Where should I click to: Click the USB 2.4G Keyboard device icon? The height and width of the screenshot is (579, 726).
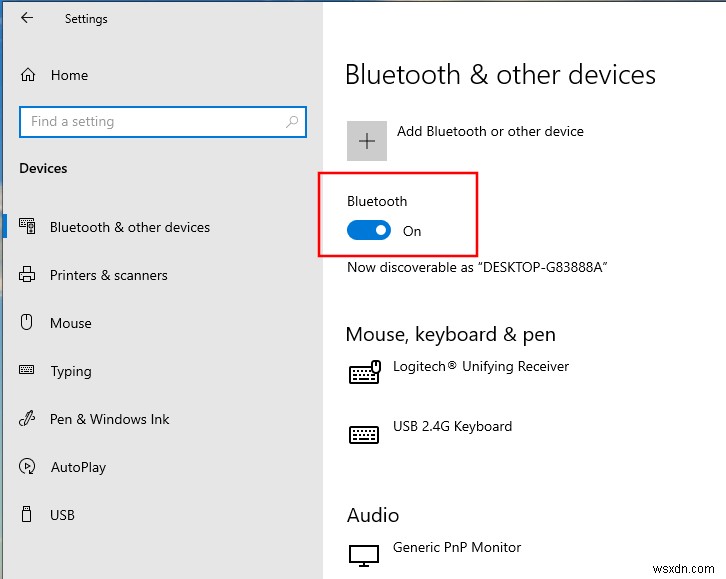(364, 434)
